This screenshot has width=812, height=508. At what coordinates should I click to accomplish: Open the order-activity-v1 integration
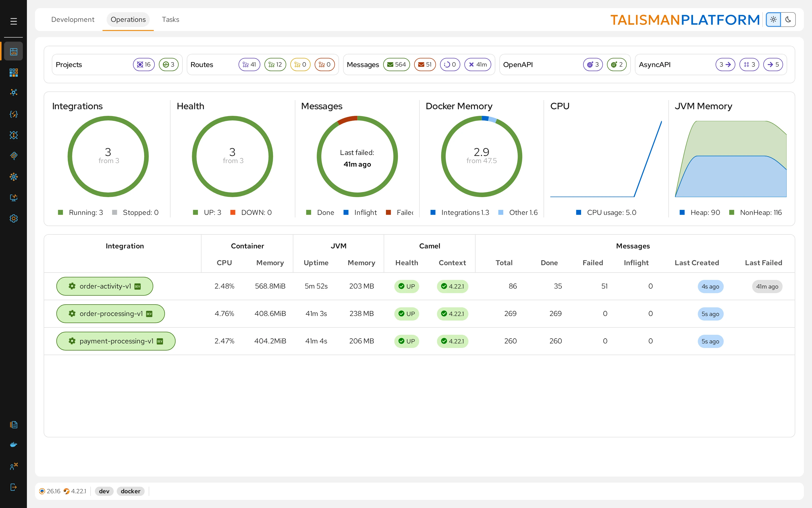tap(105, 286)
